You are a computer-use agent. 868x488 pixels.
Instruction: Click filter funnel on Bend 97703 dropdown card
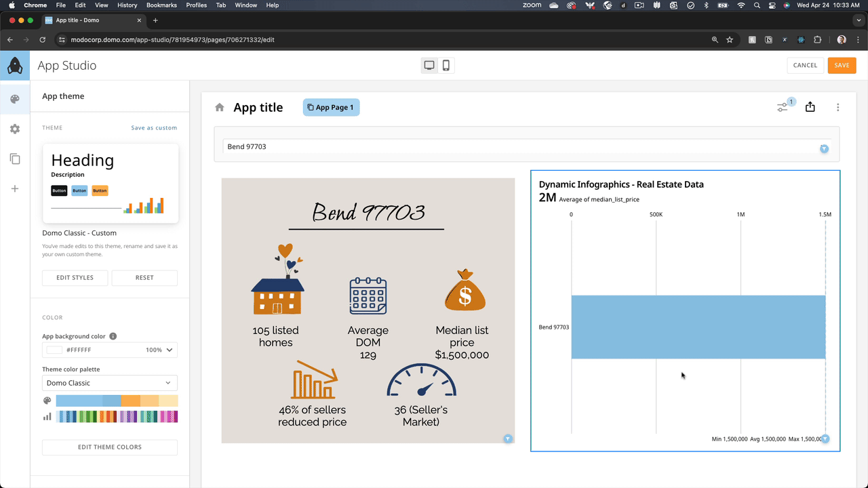pyautogui.click(x=825, y=148)
